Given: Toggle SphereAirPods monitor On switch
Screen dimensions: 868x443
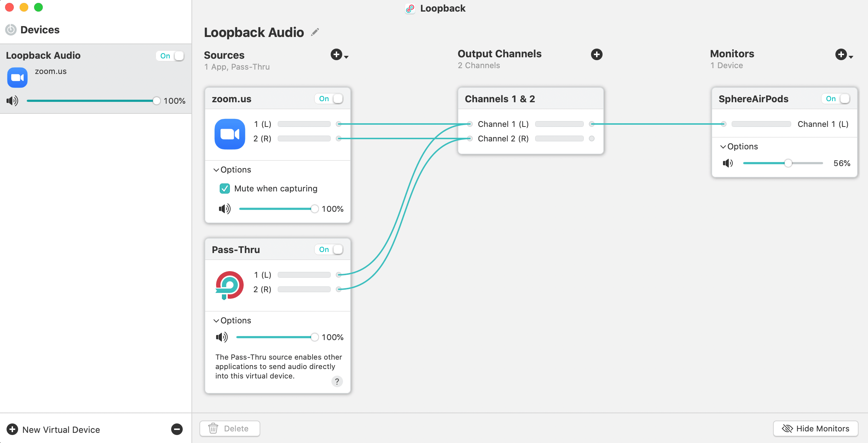Looking at the screenshot, I should pos(836,99).
